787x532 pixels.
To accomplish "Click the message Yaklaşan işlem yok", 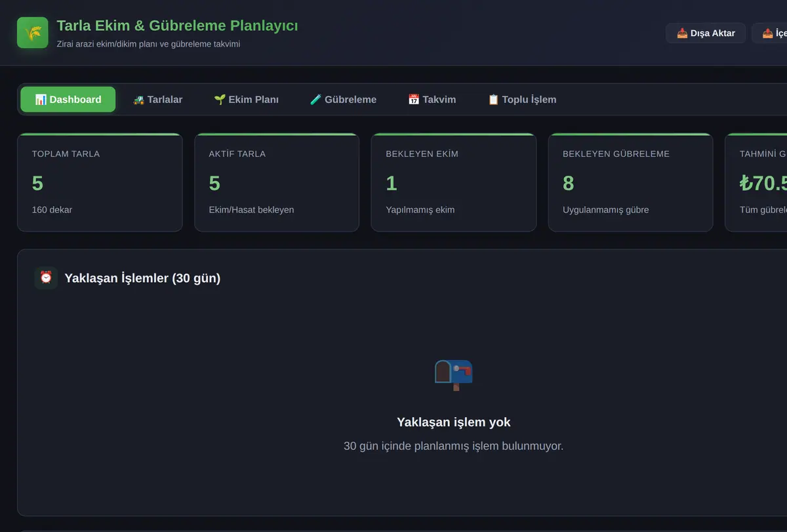I will tap(454, 422).
